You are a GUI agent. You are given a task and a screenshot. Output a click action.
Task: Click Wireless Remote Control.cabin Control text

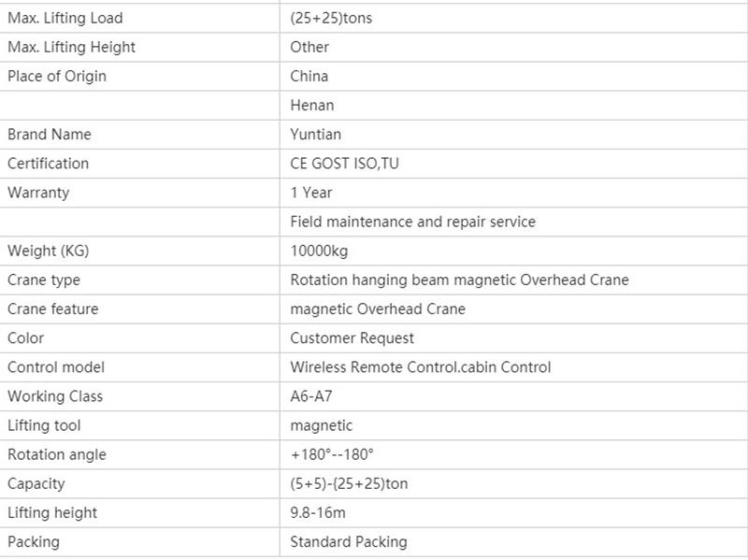click(421, 367)
